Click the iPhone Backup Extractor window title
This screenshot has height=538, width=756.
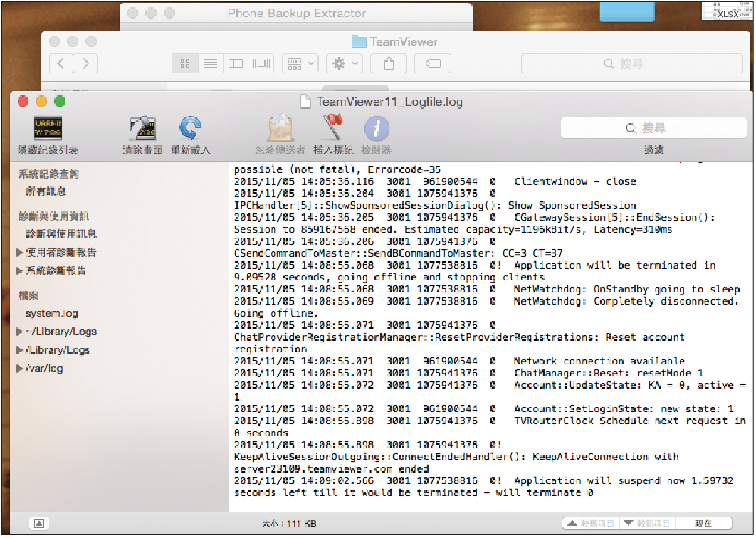[295, 13]
